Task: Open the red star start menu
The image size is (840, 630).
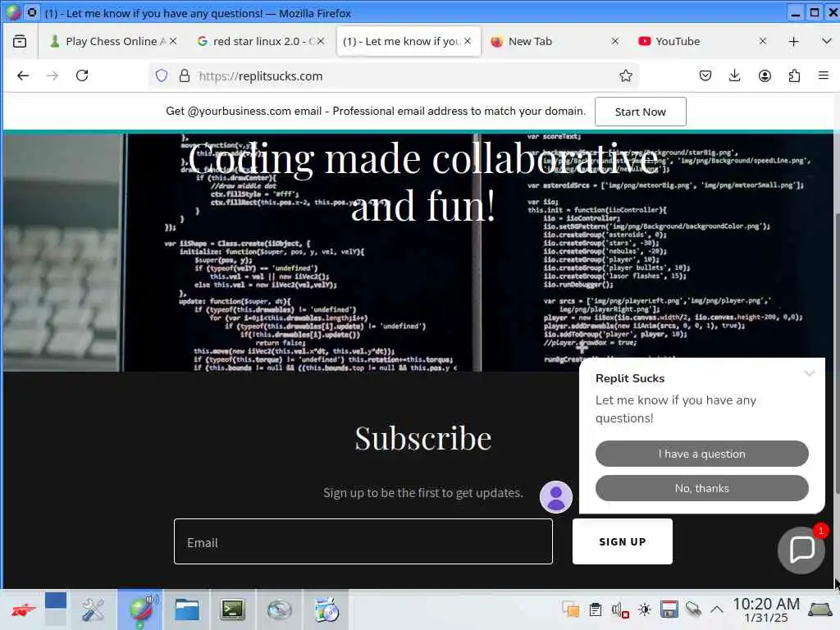Action: [23, 609]
